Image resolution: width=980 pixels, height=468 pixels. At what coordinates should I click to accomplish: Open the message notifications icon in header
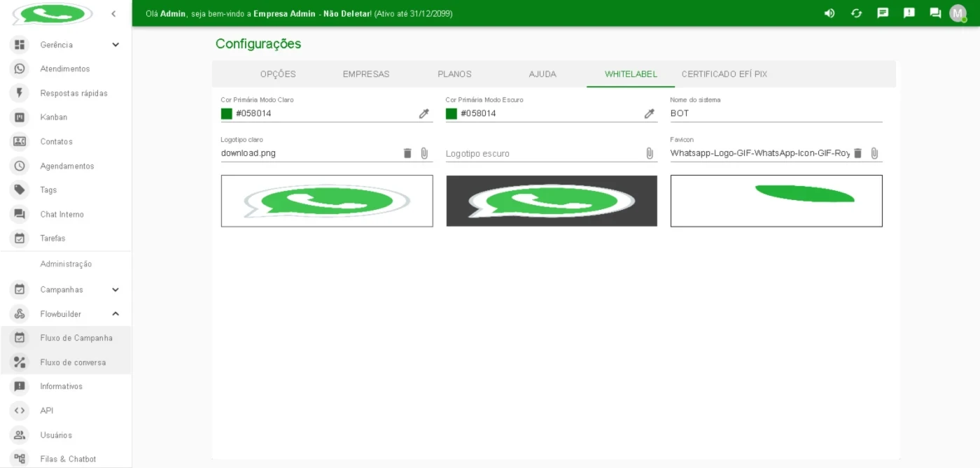pos(883,13)
